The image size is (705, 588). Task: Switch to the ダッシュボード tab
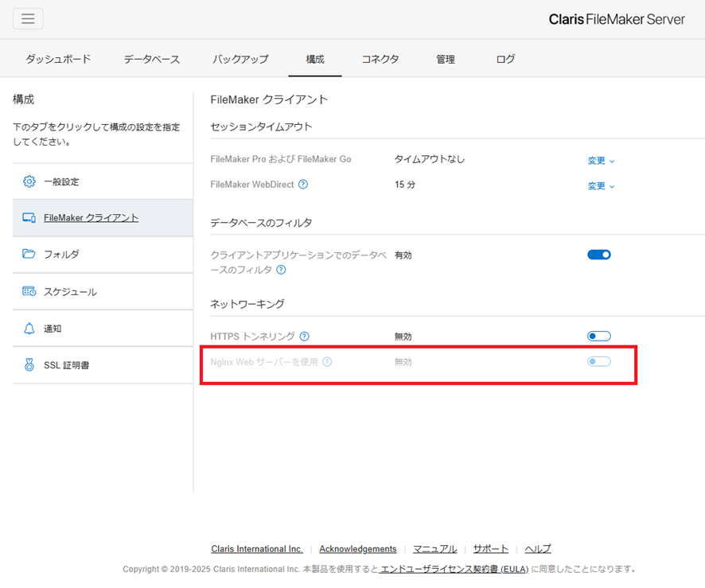click(58, 59)
